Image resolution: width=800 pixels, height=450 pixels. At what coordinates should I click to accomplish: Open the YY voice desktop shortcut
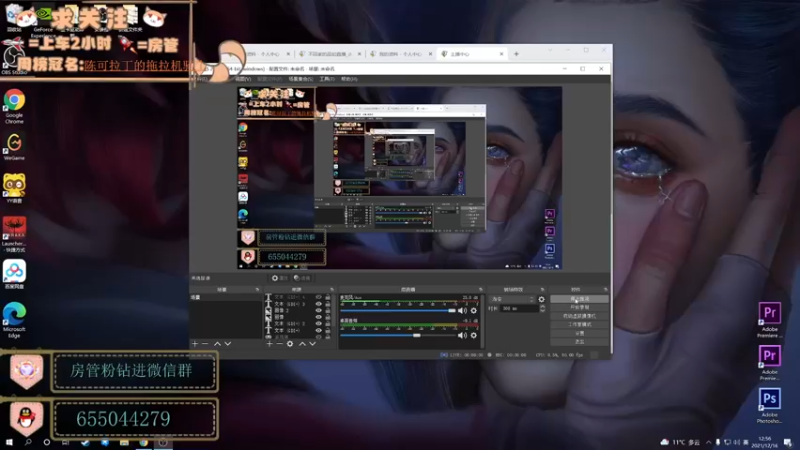coord(14,189)
